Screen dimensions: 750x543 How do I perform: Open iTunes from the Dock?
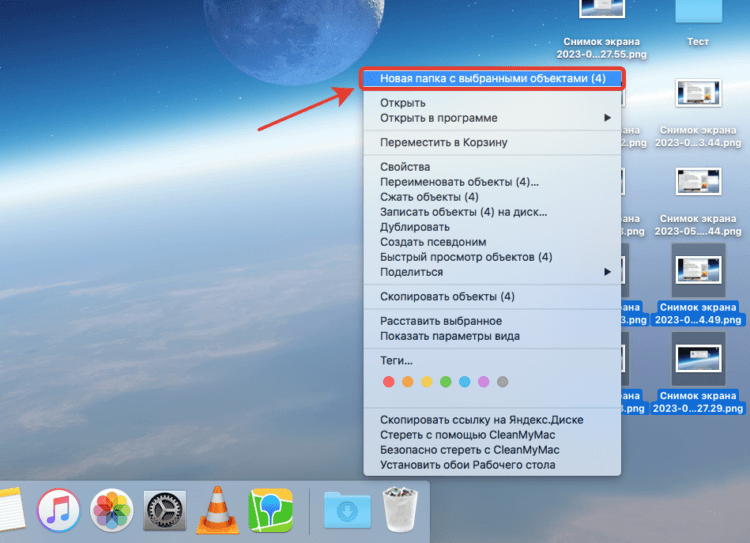point(59,510)
